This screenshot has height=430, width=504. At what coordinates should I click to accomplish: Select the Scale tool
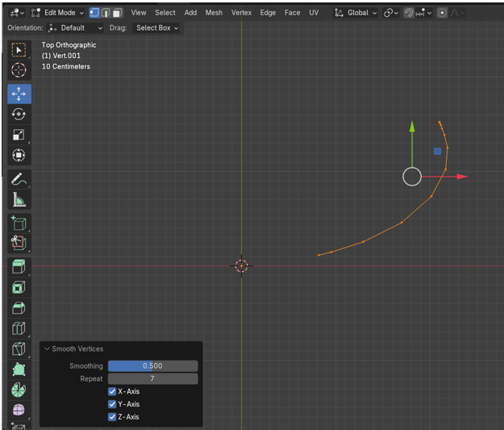coord(19,135)
